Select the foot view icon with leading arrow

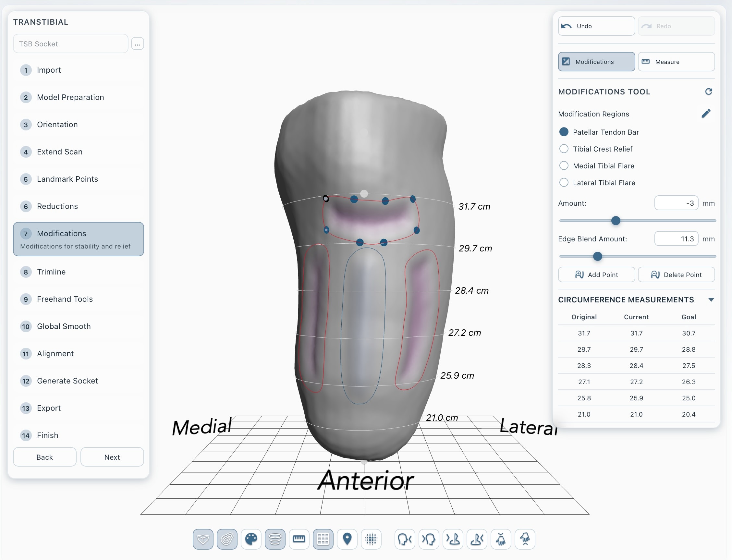click(453, 539)
